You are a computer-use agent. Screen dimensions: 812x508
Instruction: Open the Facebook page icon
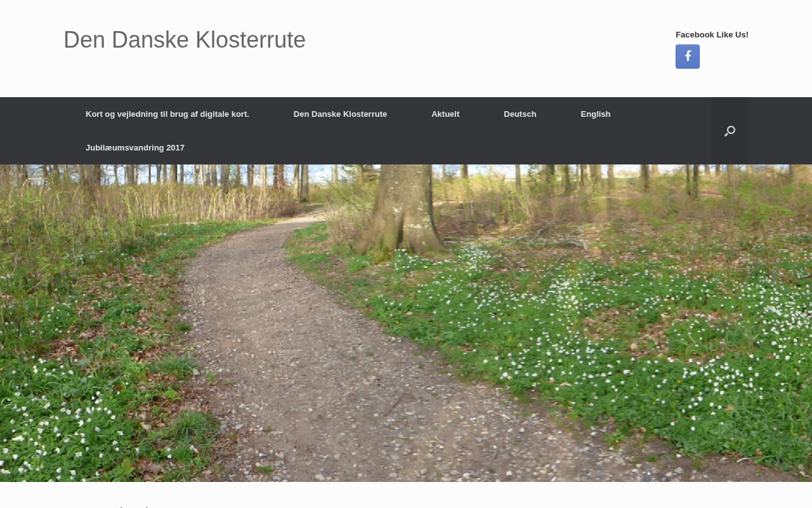[x=688, y=57]
